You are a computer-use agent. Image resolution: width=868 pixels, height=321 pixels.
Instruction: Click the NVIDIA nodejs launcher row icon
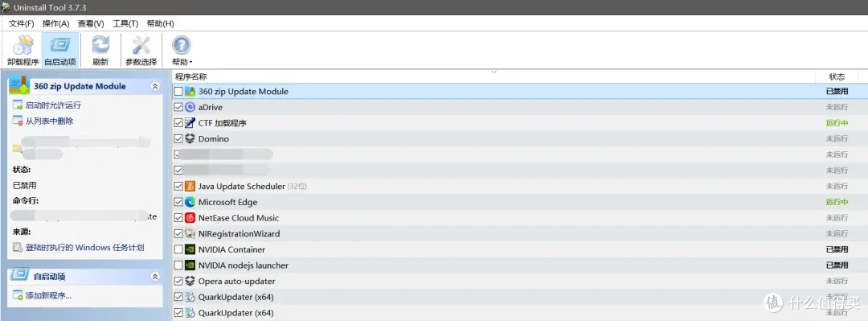[190, 265]
